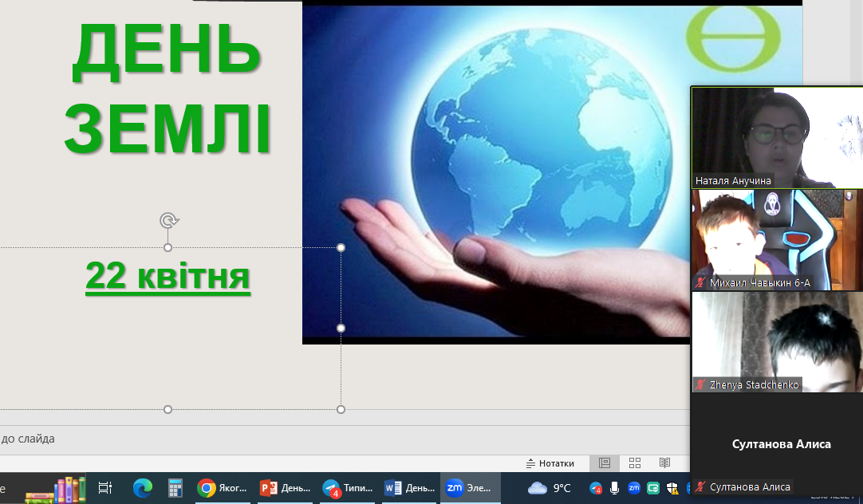Screen dimensions: 863x504
Task: Open the Zoom icon in the system tray
Action: [x=634, y=487]
